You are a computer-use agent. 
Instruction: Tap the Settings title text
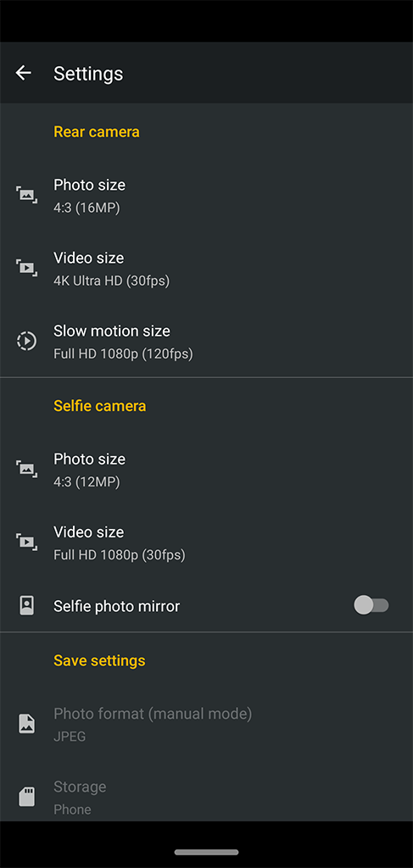tap(88, 74)
